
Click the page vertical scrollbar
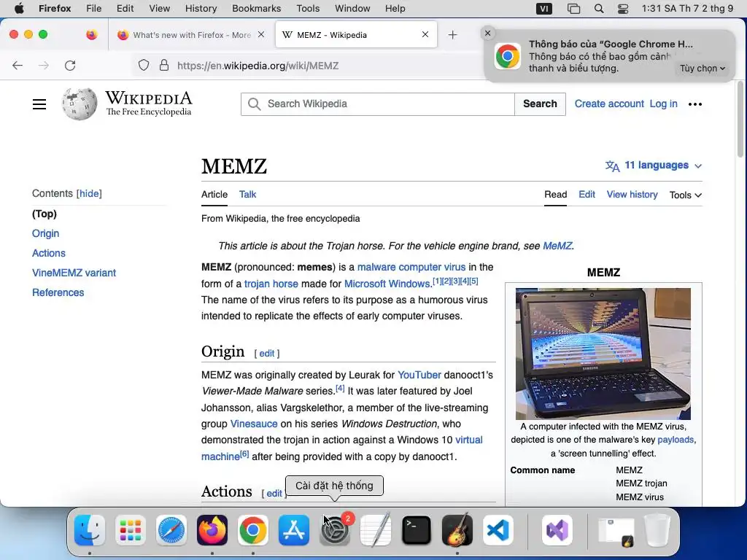click(x=740, y=119)
